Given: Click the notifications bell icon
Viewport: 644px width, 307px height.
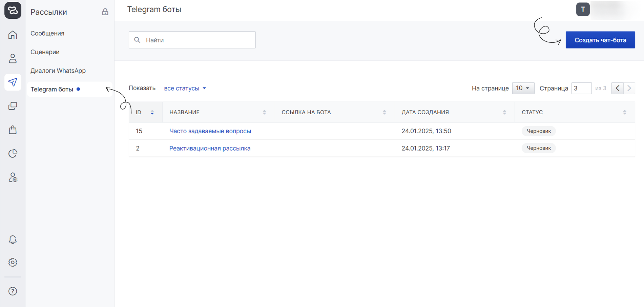Looking at the screenshot, I should (x=13, y=239).
